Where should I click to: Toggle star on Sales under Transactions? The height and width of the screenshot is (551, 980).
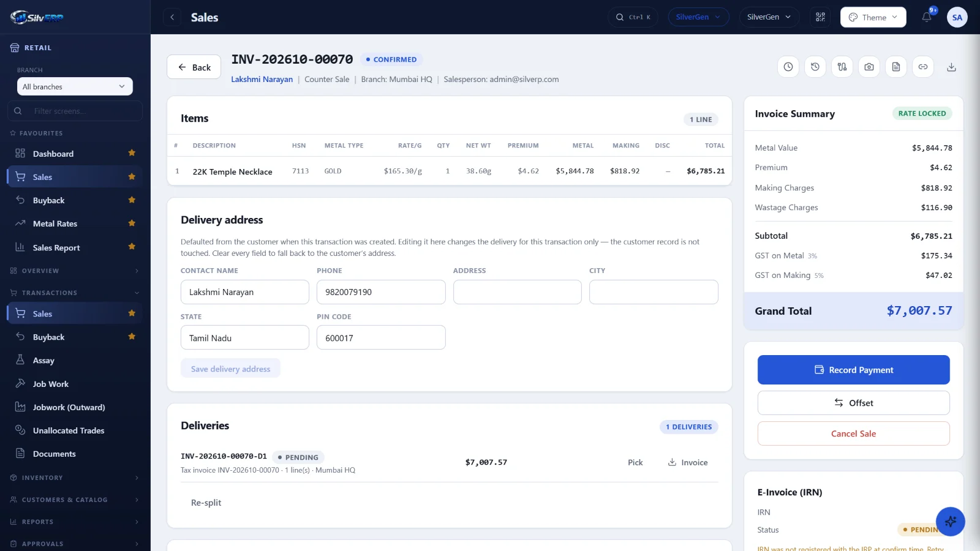(131, 313)
